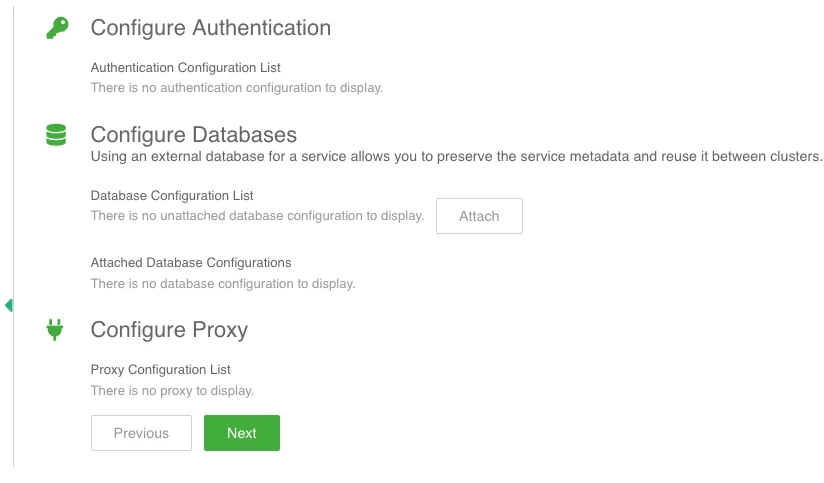
Task: Click the Attached Database Configurations label
Action: point(191,263)
